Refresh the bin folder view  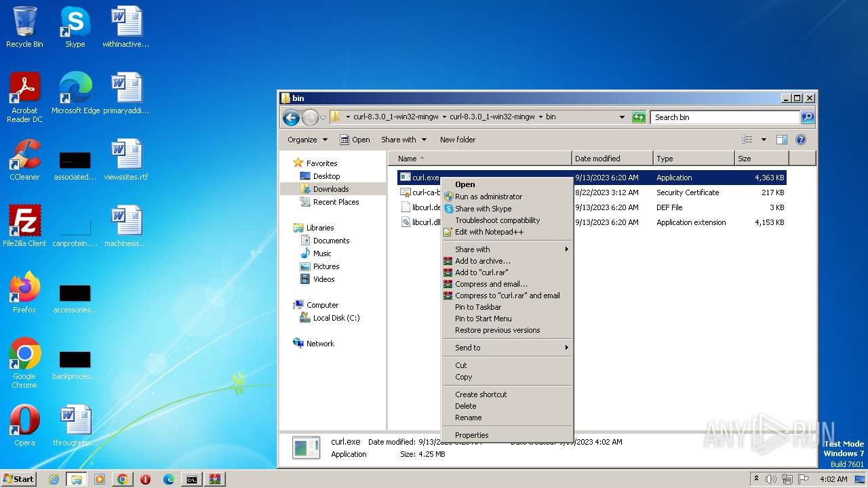coord(639,117)
